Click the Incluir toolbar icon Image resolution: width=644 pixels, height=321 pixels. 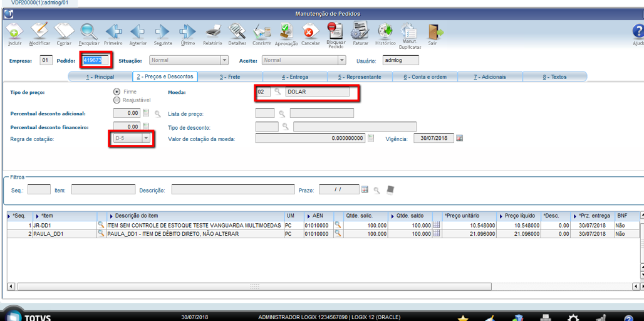coord(15,31)
